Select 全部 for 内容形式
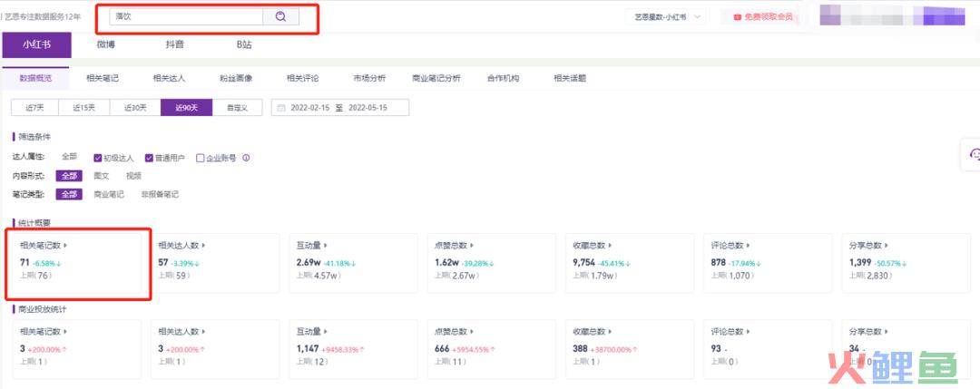Viewport: 980px width, 389px height. click(x=69, y=176)
